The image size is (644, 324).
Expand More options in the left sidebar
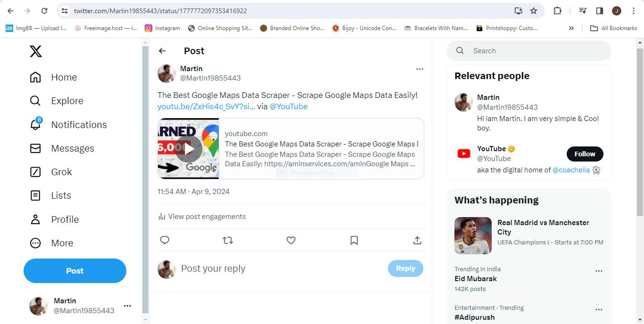point(51,243)
